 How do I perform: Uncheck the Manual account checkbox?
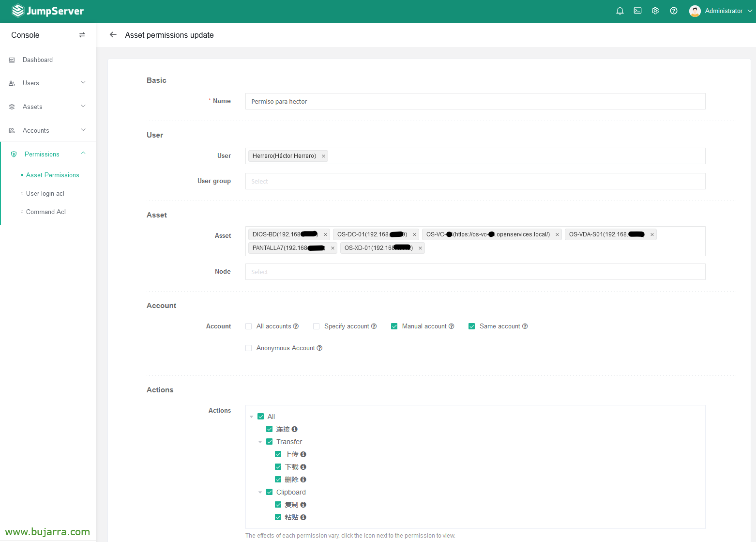(x=394, y=326)
